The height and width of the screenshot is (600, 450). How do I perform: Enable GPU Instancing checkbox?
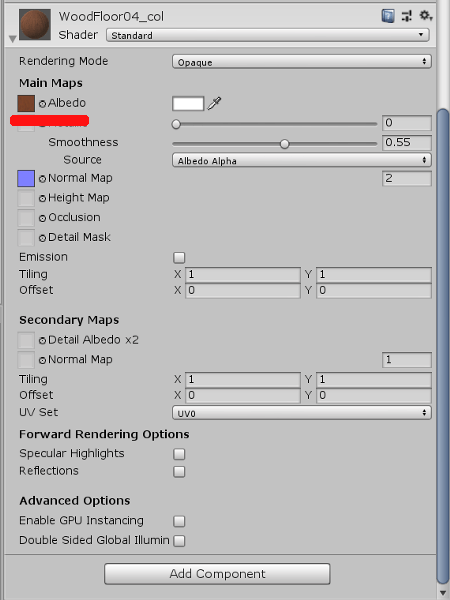click(179, 521)
